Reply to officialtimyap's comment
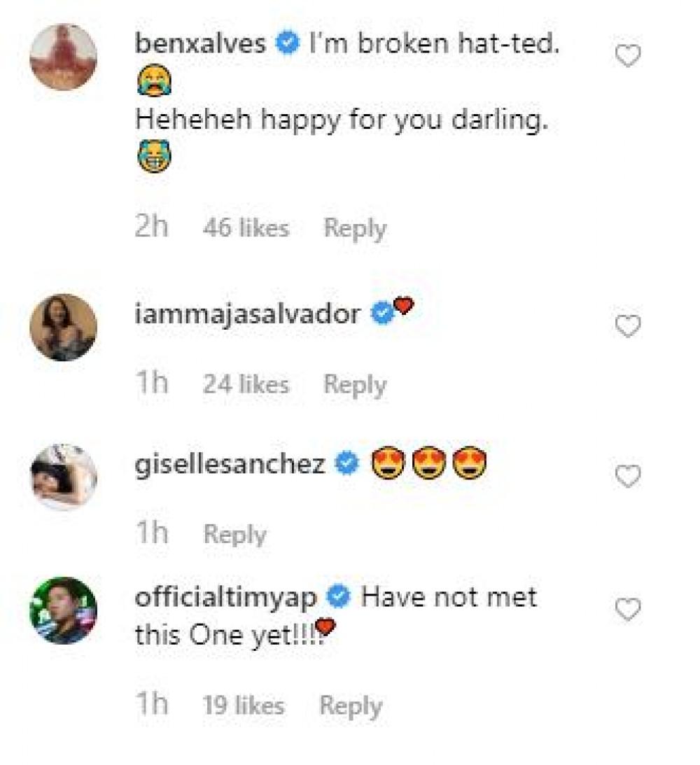This screenshot has width=700, height=765. (x=350, y=706)
